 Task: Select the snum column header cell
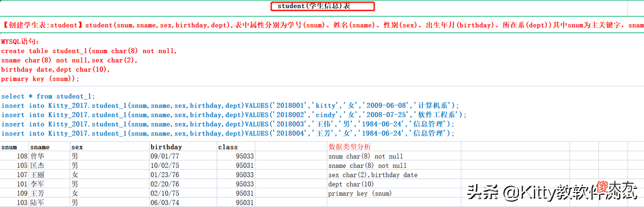[14, 146]
